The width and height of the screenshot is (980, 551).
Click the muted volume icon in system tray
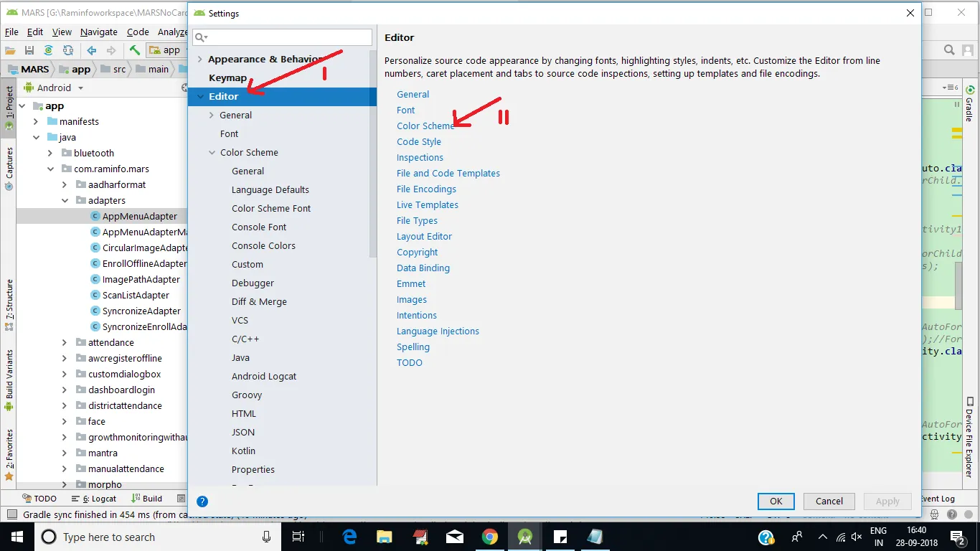pos(856,537)
